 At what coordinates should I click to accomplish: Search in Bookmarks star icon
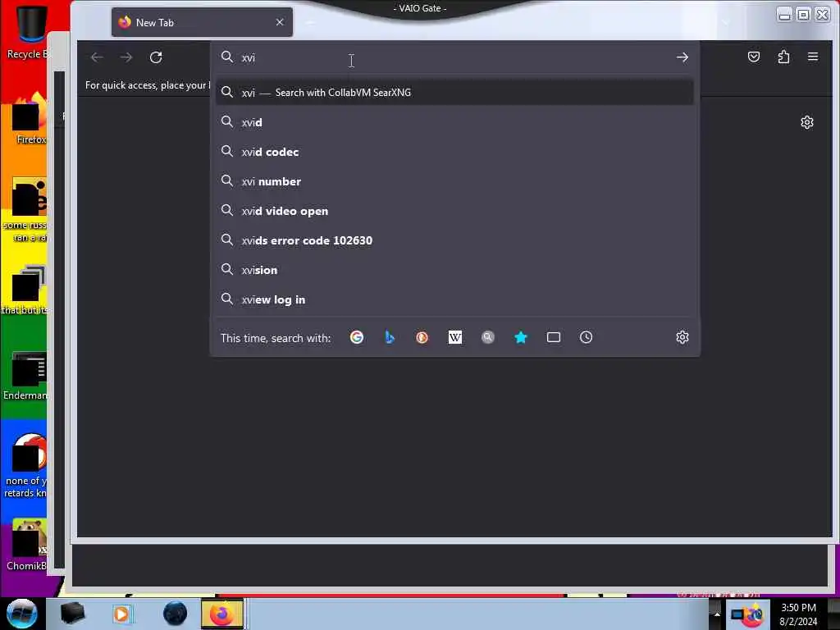521,337
